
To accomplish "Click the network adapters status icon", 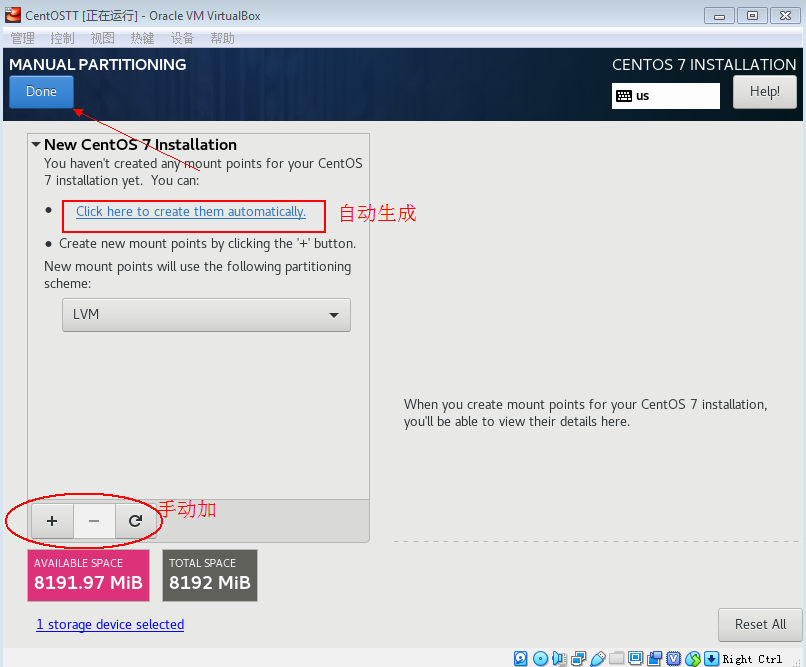I will click(x=579, y=658).
